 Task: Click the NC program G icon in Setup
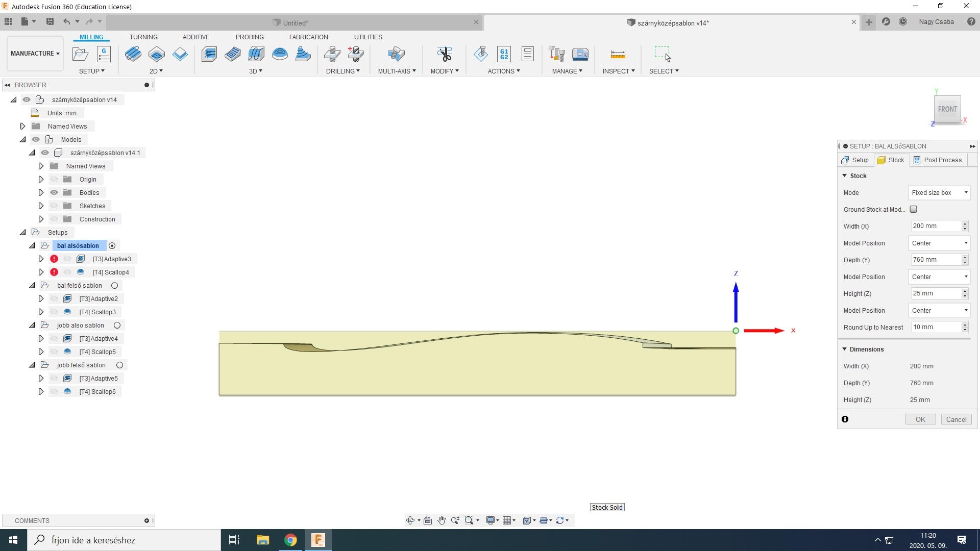tap(104, 54)
